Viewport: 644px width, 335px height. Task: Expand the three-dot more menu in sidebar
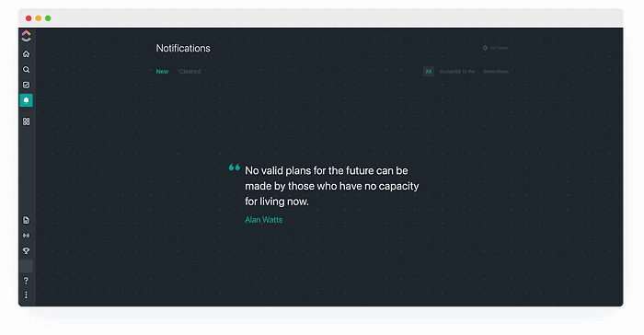point(26,295)
